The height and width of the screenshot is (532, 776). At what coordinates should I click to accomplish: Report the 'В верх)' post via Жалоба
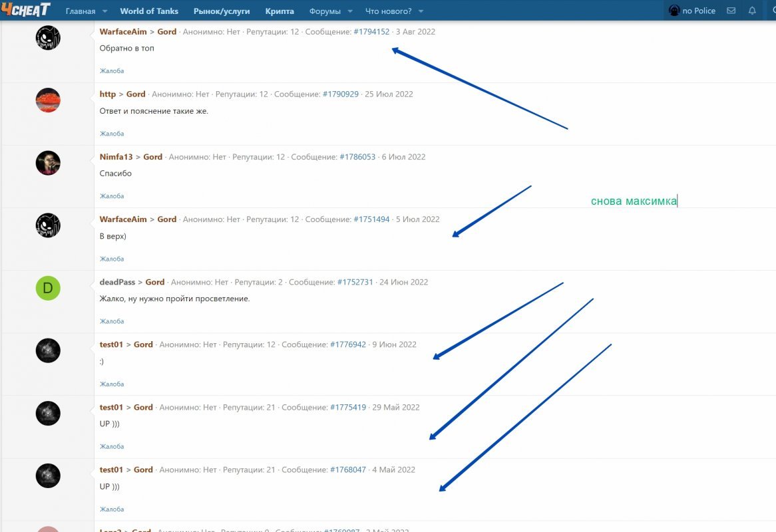[x=112, y=259]
